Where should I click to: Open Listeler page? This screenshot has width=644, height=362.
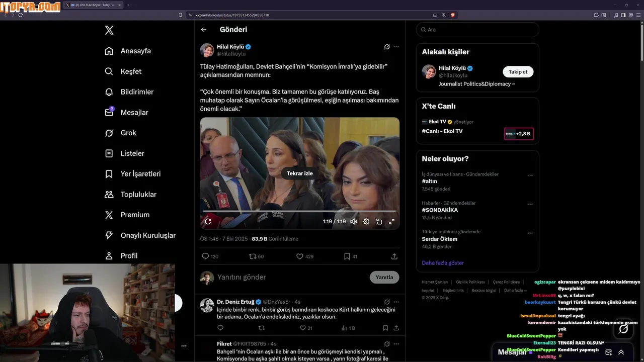click(x=124, y=153)
